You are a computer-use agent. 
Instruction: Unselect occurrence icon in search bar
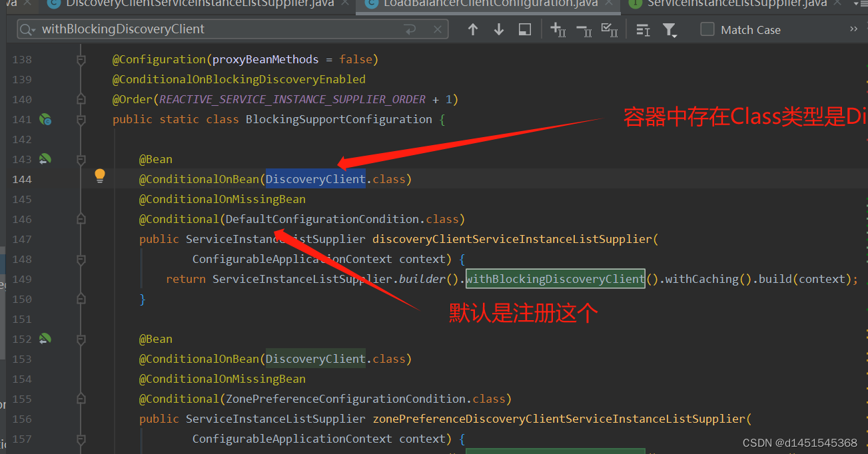(x=584, y=29)
